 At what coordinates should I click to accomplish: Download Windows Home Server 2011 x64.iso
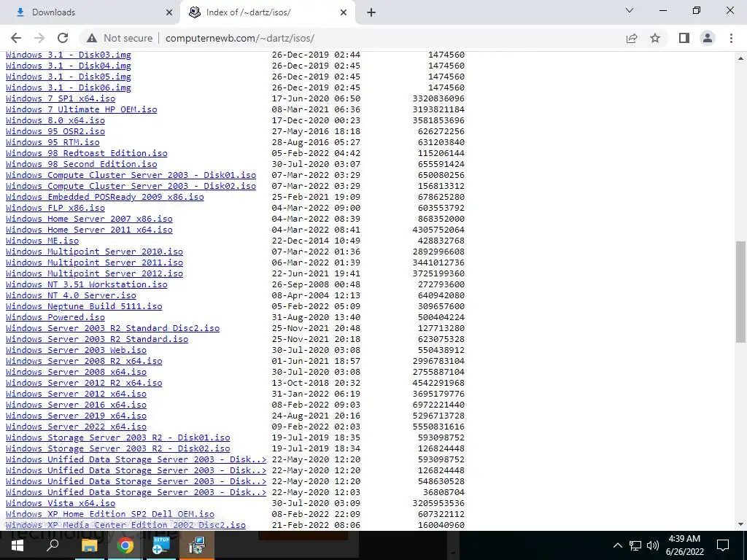[89, 230]
